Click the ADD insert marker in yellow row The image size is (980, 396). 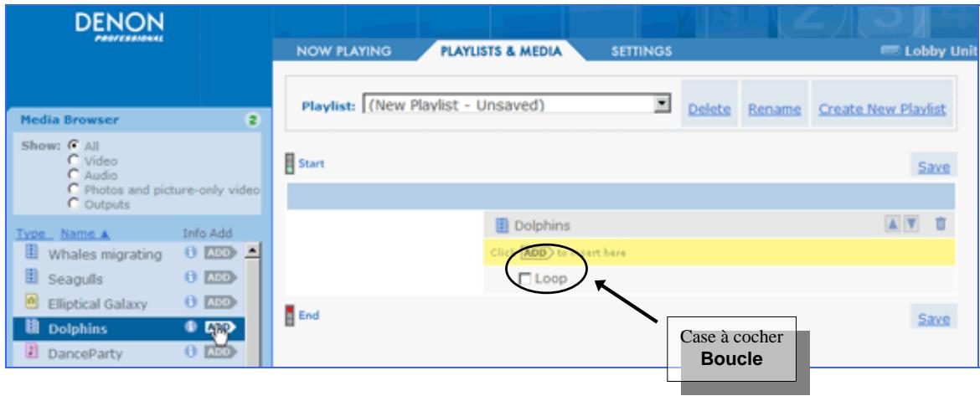pyautogui.click(x=535, y=252)
